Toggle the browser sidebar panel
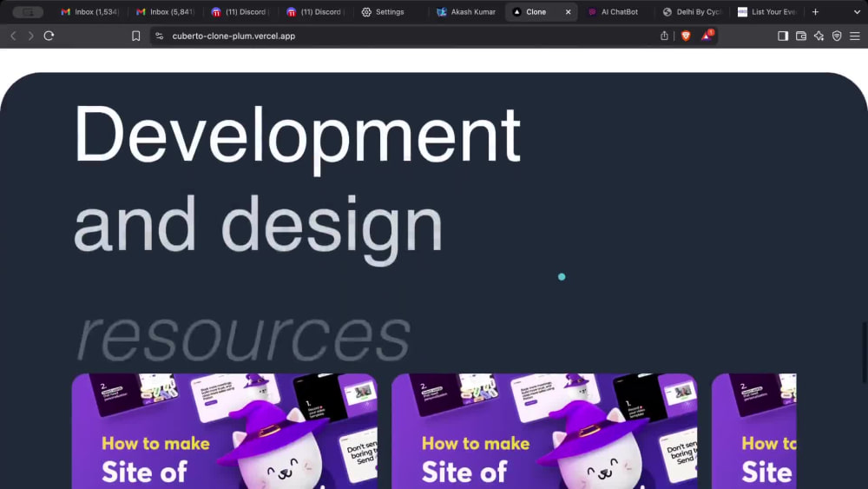This screenshot has height=489, width=868. [783, 36]
